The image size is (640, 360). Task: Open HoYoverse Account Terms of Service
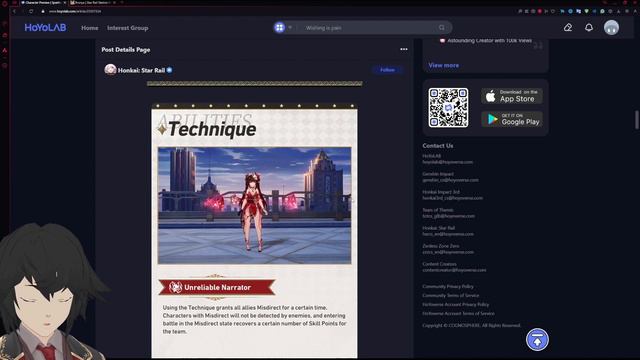point(458,313)
